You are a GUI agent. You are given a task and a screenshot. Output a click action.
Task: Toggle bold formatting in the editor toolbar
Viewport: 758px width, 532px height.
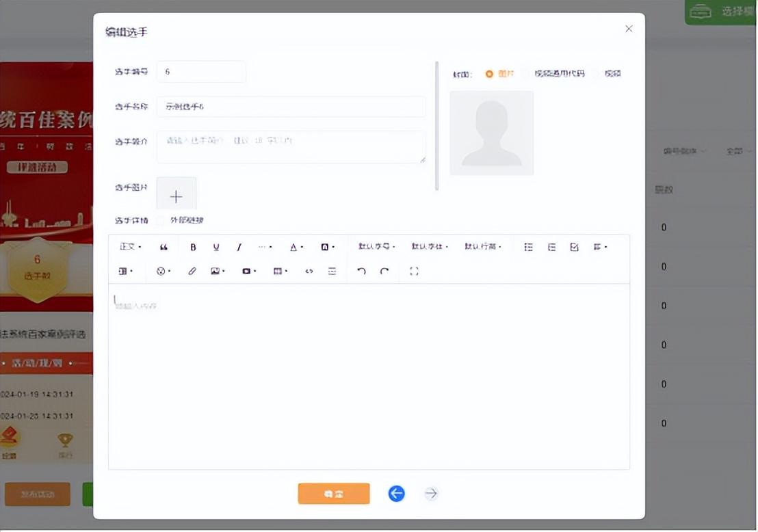tap(193, 248)
